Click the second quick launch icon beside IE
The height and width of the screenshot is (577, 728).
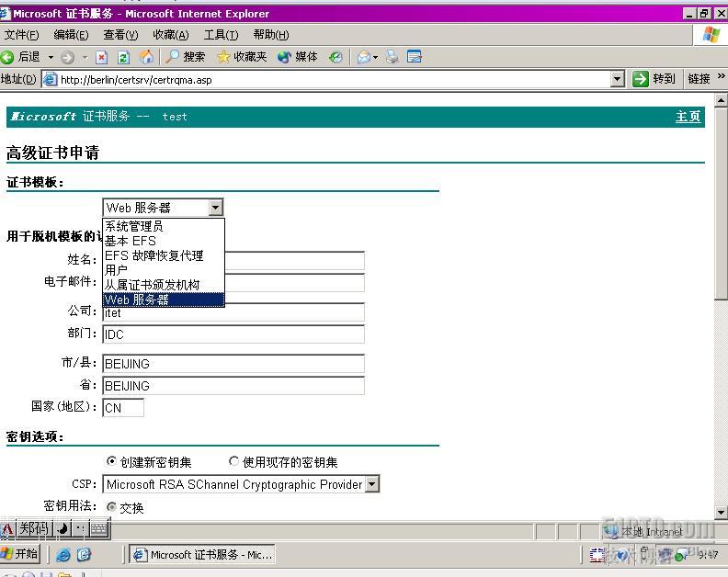click(x=84, y=554)
